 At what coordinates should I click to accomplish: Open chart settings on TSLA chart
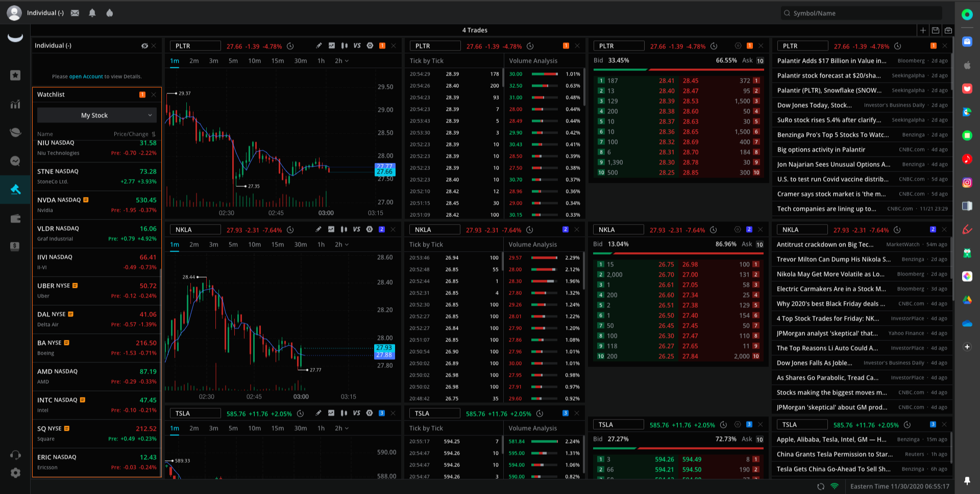(x=370, y=413)
